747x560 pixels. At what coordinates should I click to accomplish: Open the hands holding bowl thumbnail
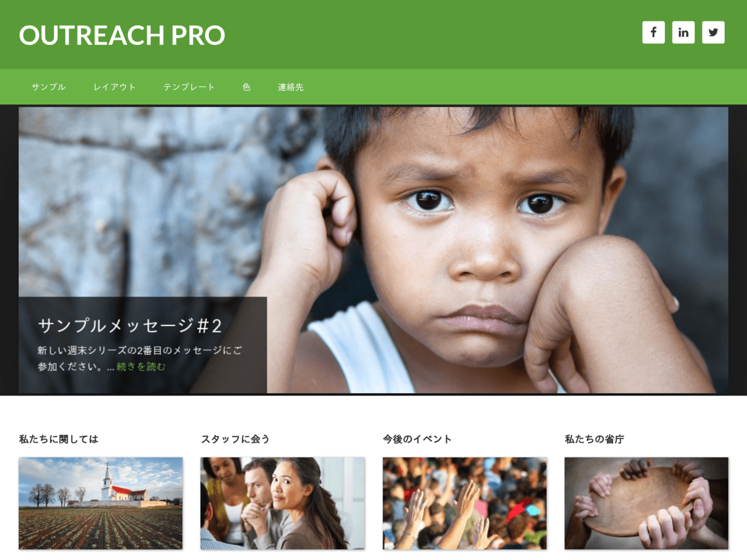[x=646, y=503]
